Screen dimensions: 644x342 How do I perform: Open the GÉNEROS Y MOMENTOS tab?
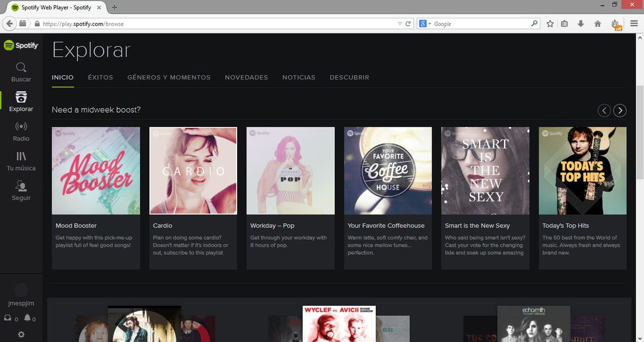(x=169, y=77)
